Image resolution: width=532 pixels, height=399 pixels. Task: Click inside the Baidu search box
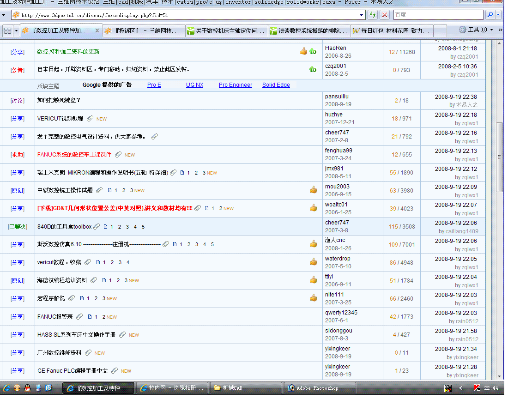point(436,14)
